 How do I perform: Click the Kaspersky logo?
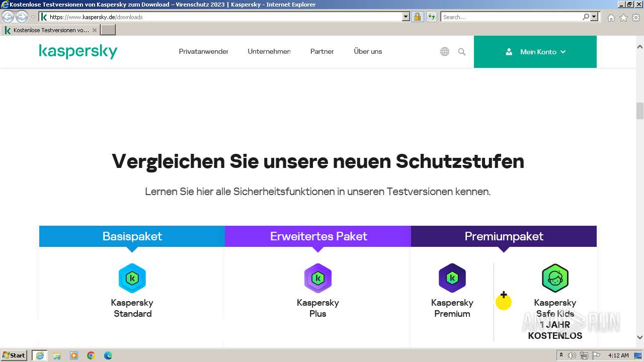tap(78, 52)
